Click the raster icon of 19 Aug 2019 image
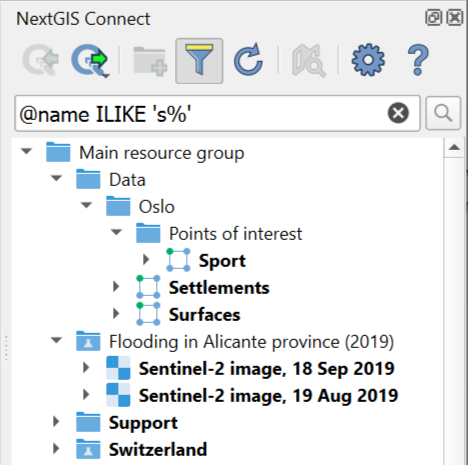 118,395
